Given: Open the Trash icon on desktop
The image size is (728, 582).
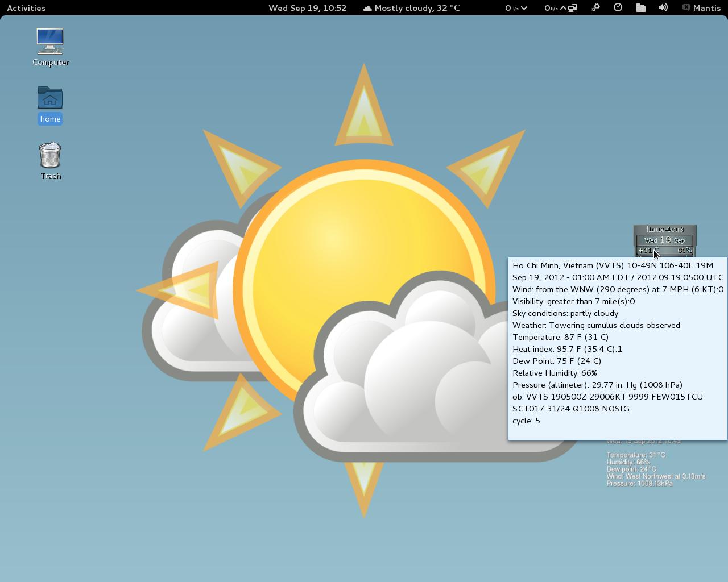Looking at the screenshot, I should coord(50,155).
